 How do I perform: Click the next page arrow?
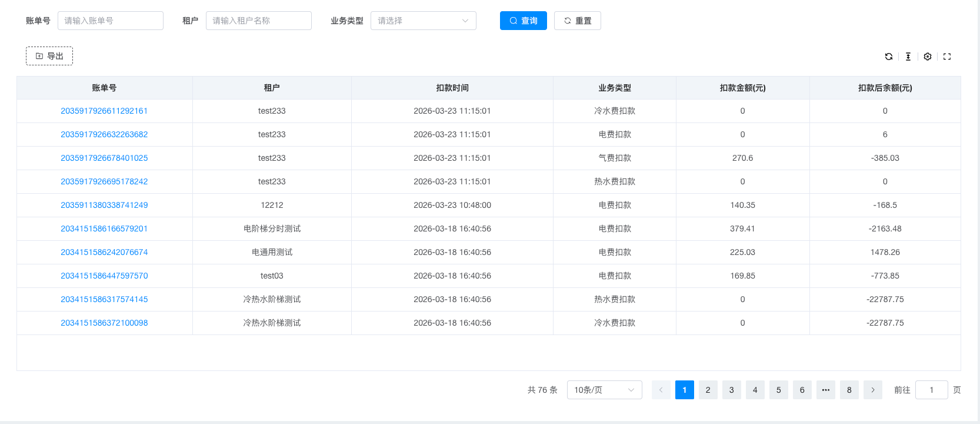873,390
